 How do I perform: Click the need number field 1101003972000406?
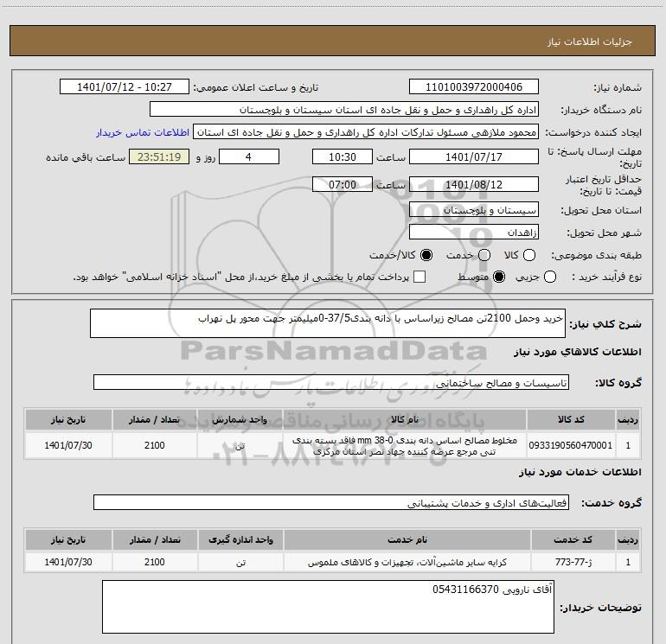click(x=474, y=87)
